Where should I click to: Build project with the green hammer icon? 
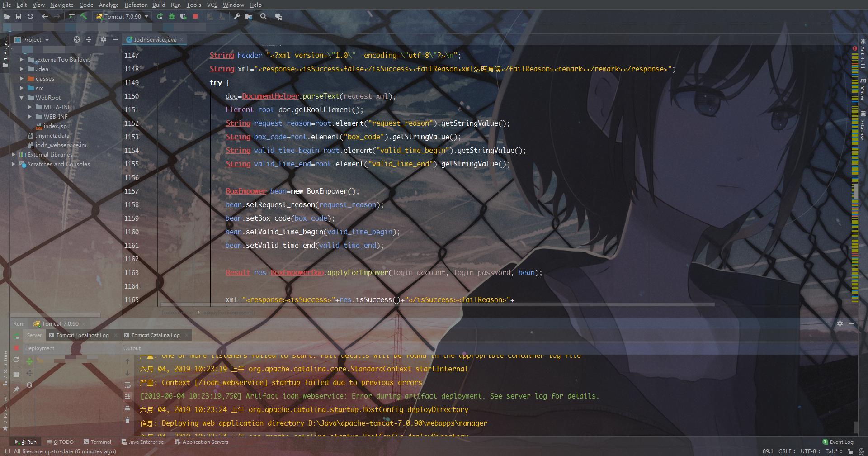(x=84, y=16)
